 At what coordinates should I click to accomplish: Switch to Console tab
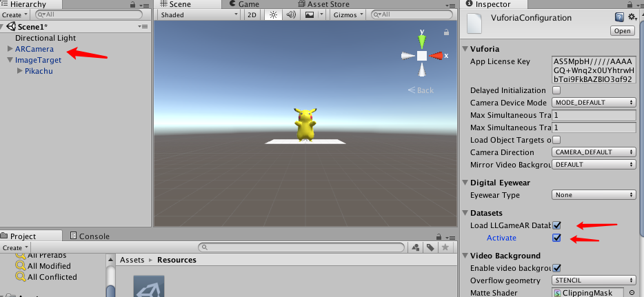click(90, 236)
